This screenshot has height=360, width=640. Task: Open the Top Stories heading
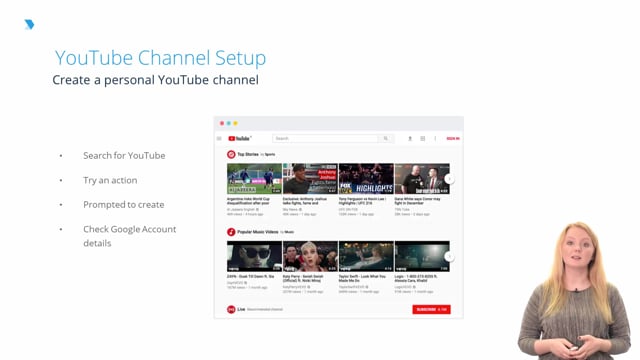click(248, 154)
